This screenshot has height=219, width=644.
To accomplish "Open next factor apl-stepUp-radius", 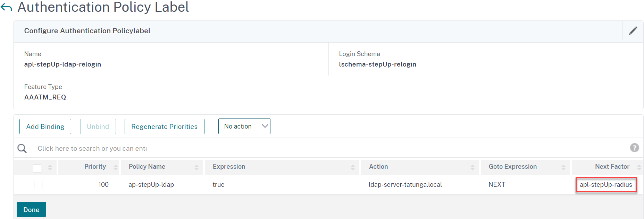I will (606, 185).
